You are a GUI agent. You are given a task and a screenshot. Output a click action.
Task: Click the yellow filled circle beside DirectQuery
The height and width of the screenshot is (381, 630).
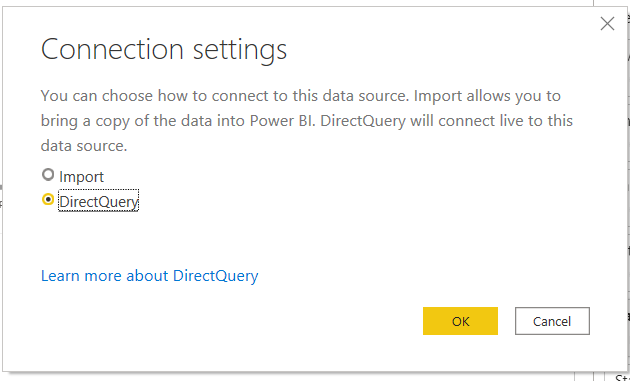[48, 199]
